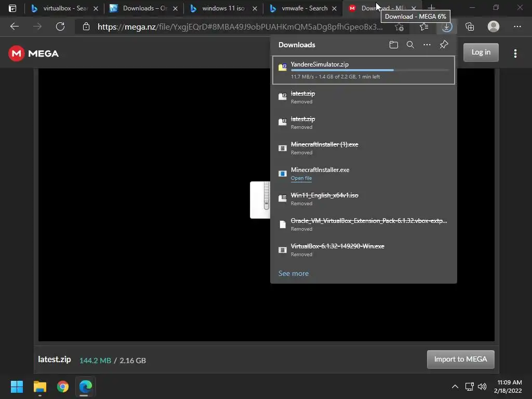
Task: Click the 2.16 GB total size text
Action: [132, 361]
